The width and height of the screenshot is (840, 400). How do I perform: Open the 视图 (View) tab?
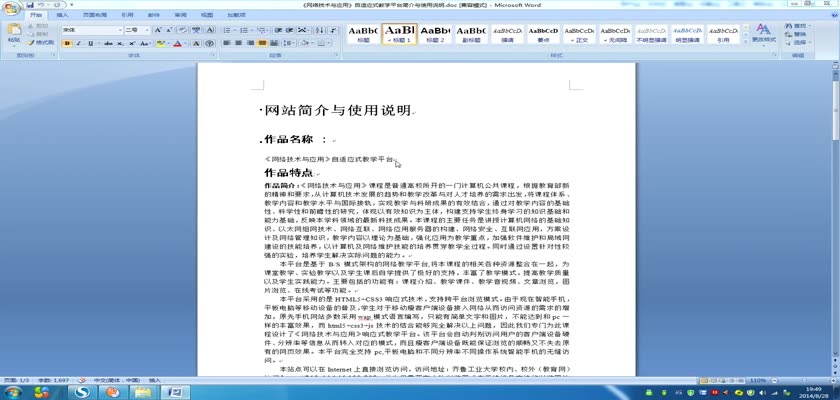[207, 15]
